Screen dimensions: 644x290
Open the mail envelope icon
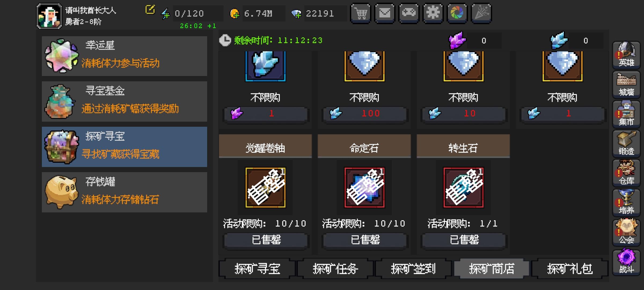tap(385, 13)
